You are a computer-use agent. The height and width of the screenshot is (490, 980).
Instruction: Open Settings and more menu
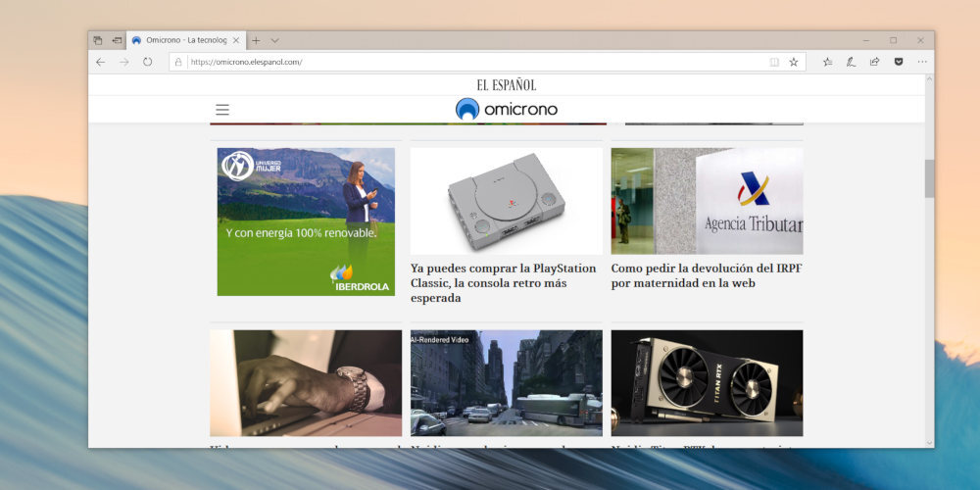(922, 62)
